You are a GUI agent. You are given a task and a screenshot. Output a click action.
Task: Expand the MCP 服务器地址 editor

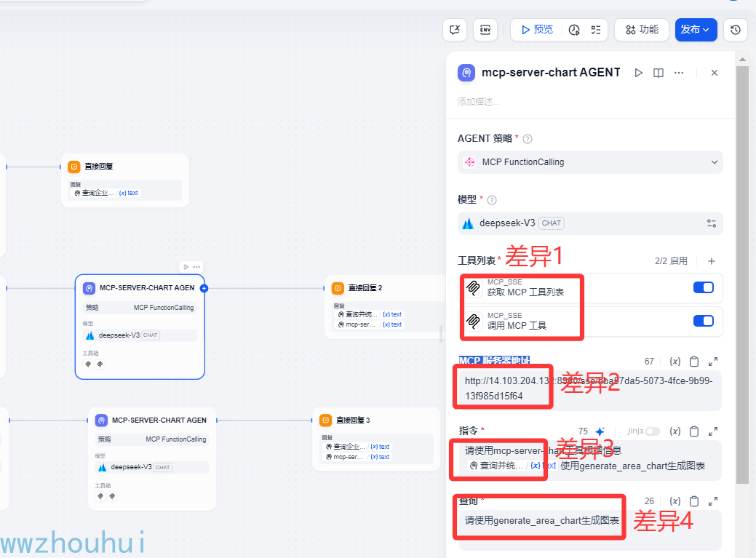[713, 362]
